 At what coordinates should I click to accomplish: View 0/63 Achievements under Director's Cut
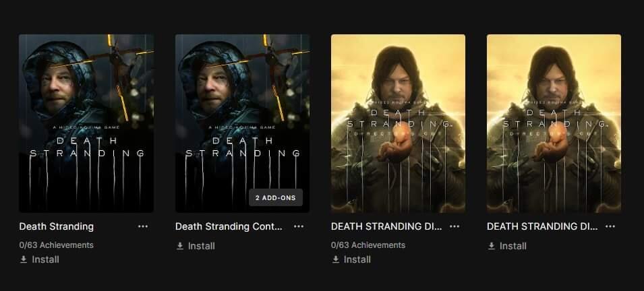(368, 245)
